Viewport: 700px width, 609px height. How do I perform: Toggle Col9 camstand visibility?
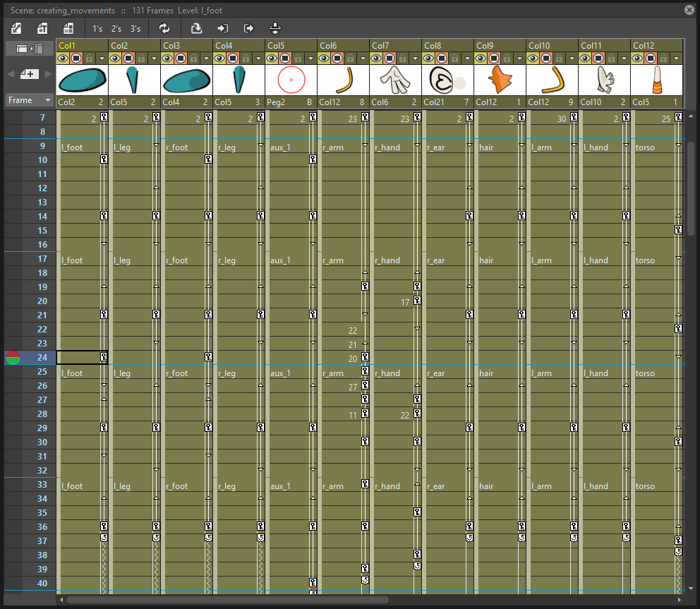[494, 58]
